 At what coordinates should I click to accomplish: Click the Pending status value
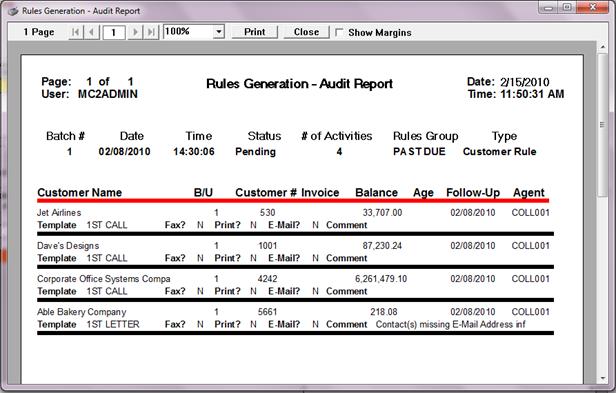click(x=255, y=152)
